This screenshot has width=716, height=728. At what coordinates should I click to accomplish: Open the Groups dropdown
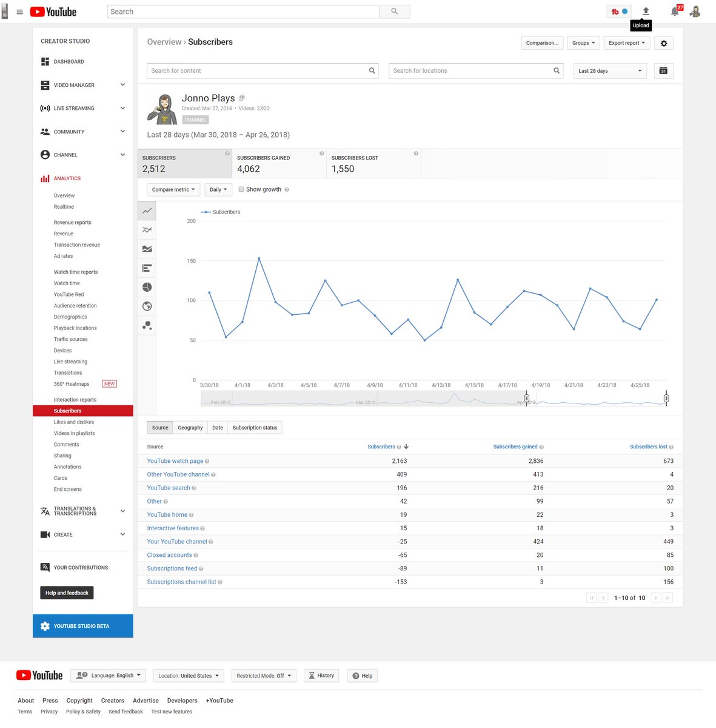click(x=584, y=43)
